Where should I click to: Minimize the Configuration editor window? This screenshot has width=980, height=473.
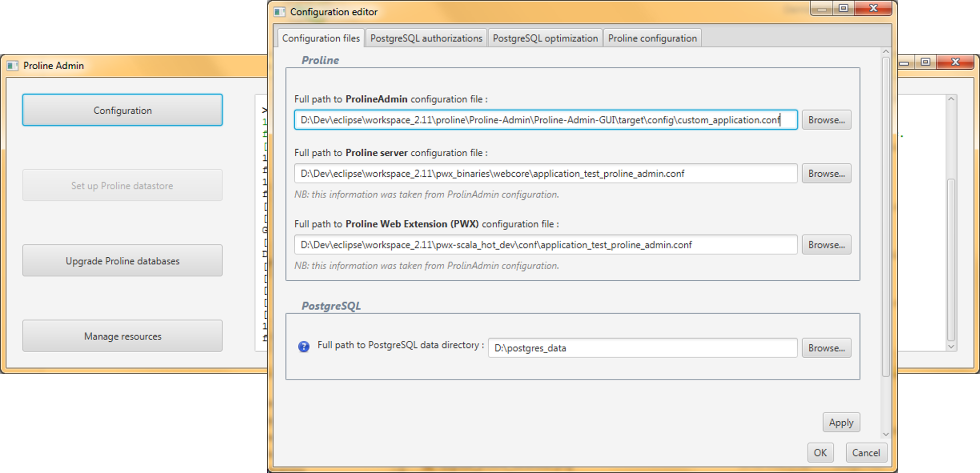(822, 8)
